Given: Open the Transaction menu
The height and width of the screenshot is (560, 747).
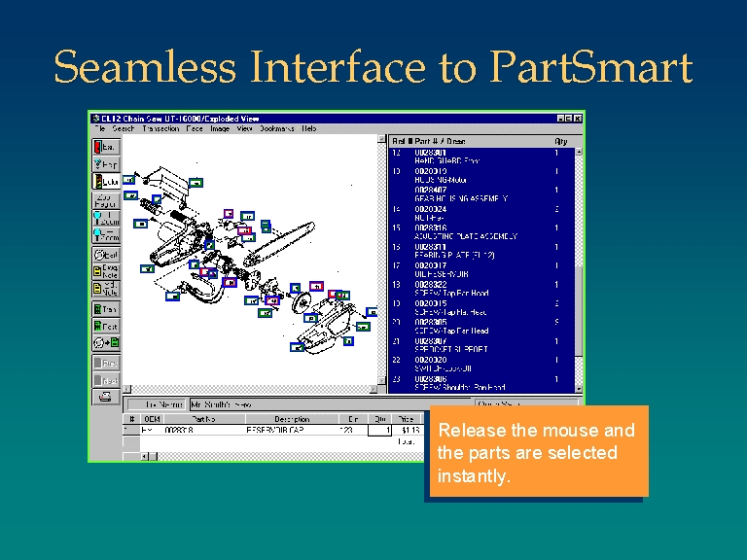Looking at the screenshot, I should pos(160,128).
